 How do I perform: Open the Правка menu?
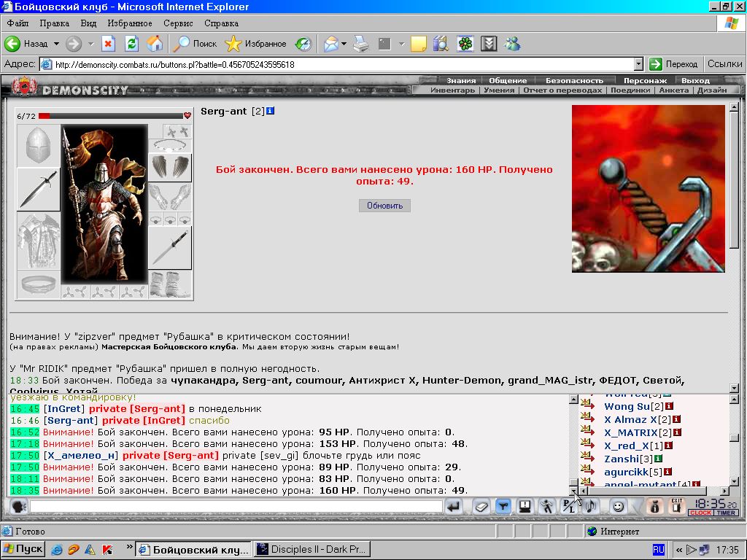pyautogui.click(x=54, y=23)
